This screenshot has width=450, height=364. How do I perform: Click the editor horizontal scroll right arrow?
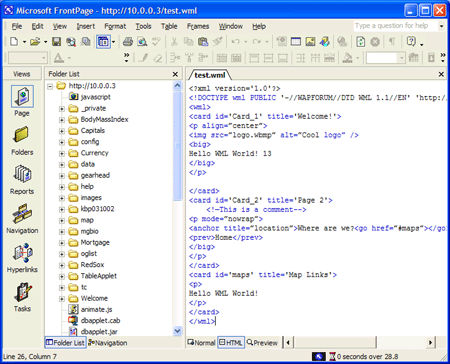[x=431, y=342]
